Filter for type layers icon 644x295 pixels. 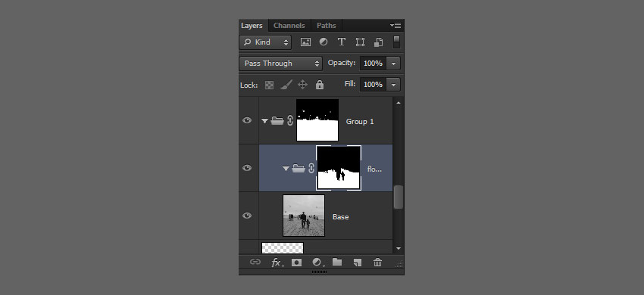(x=341, y=42)
